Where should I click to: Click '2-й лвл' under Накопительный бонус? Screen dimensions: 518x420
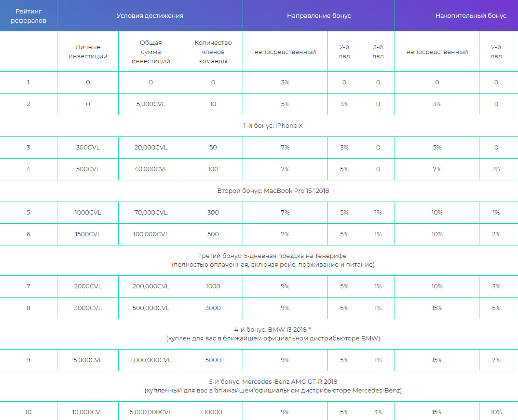496,52
